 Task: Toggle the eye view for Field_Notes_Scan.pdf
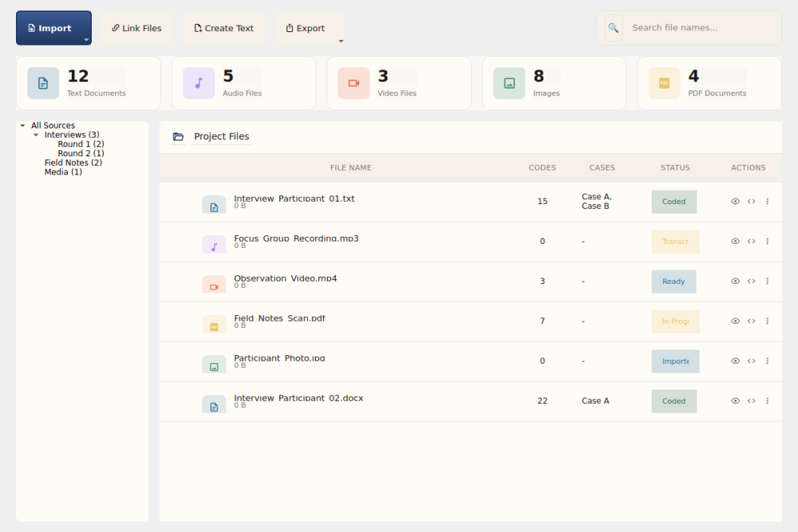point(735,321)
